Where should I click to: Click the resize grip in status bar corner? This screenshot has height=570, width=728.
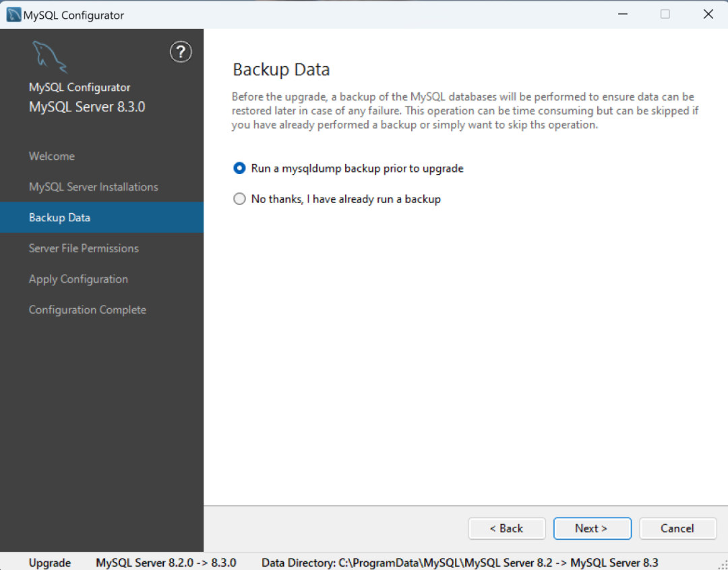tap(722, 564)
